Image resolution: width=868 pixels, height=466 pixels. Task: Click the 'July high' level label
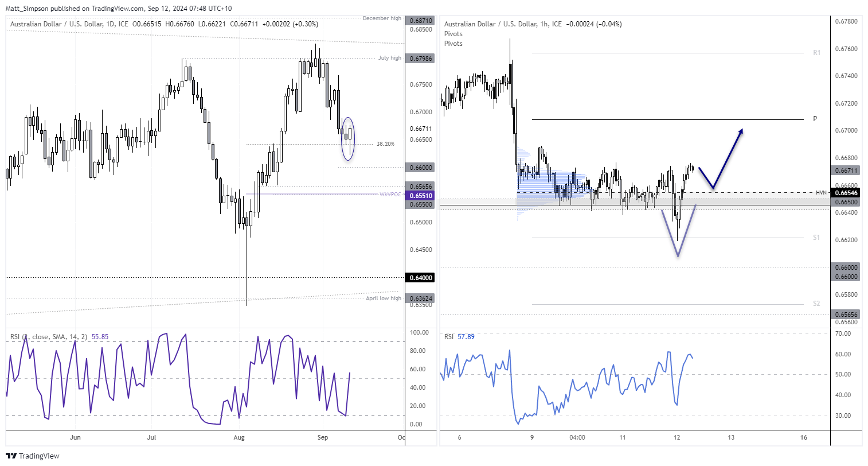(390, 58)
